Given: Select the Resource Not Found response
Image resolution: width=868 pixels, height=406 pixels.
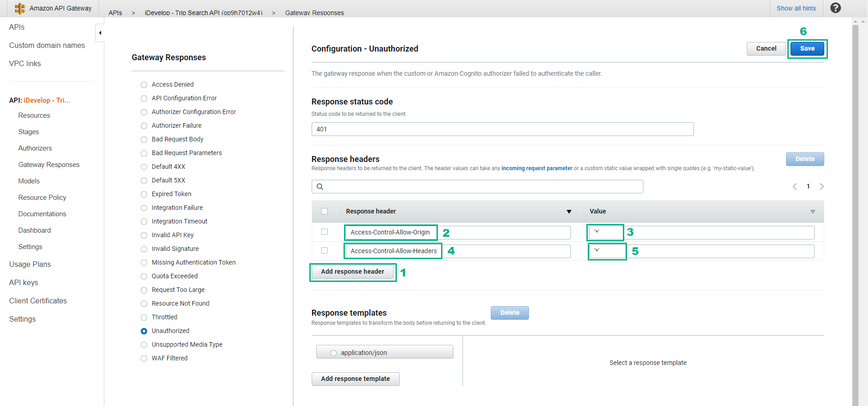Looking at the screenshot, I should pyautogui.click(x=144, y=304).
